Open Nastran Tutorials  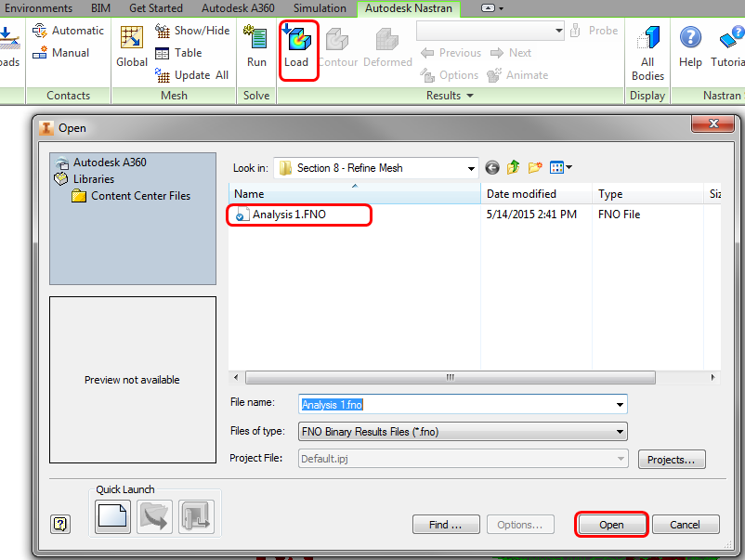(x=727, y=46)
